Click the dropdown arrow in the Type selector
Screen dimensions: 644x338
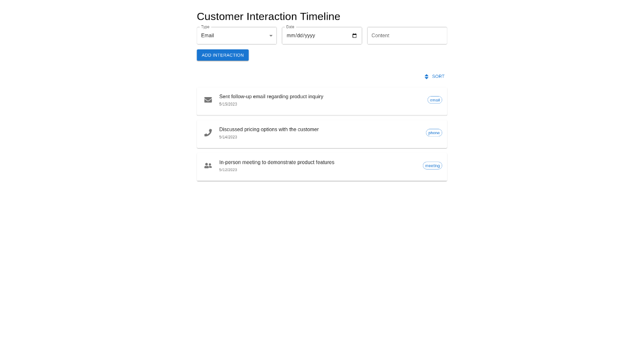[270, 35]
